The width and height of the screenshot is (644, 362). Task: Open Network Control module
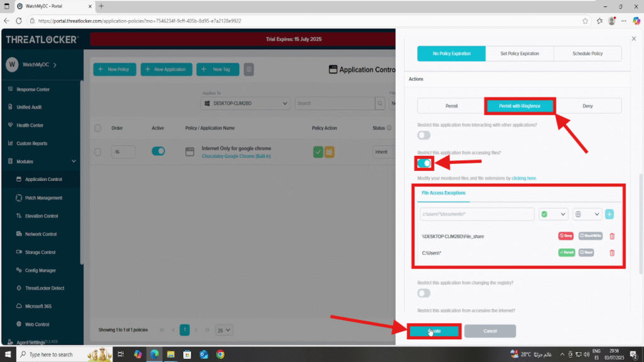41,234
